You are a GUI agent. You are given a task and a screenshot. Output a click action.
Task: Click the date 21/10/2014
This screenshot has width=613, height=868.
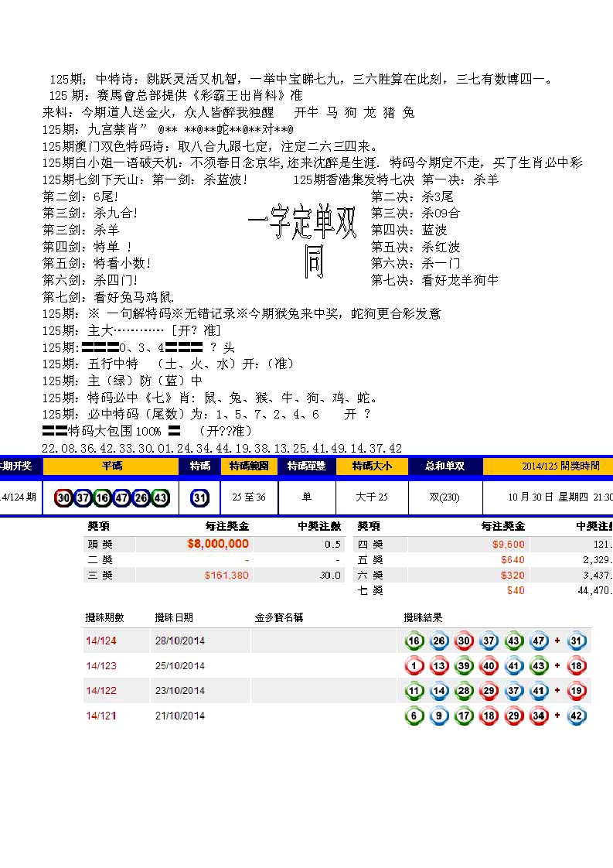click(x=180, y=716)
